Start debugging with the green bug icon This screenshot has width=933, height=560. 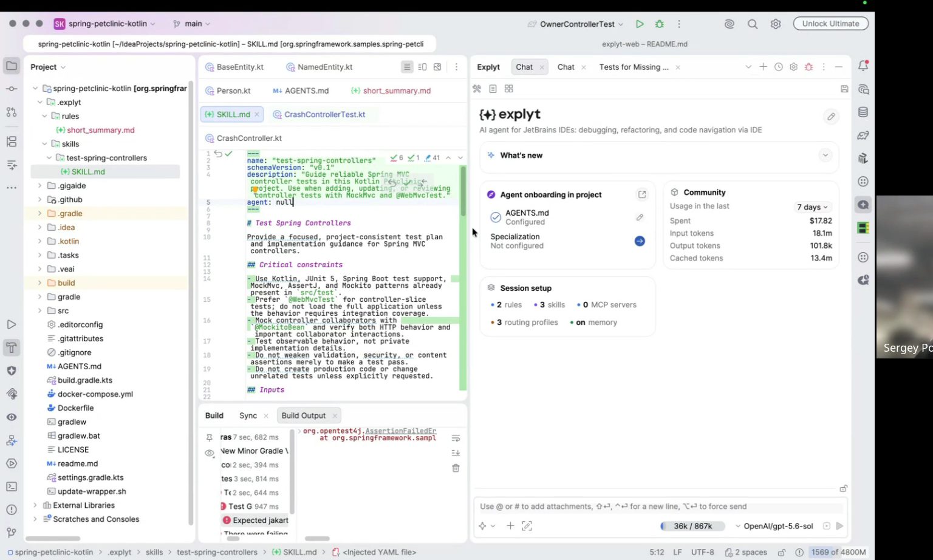[660, 24]
